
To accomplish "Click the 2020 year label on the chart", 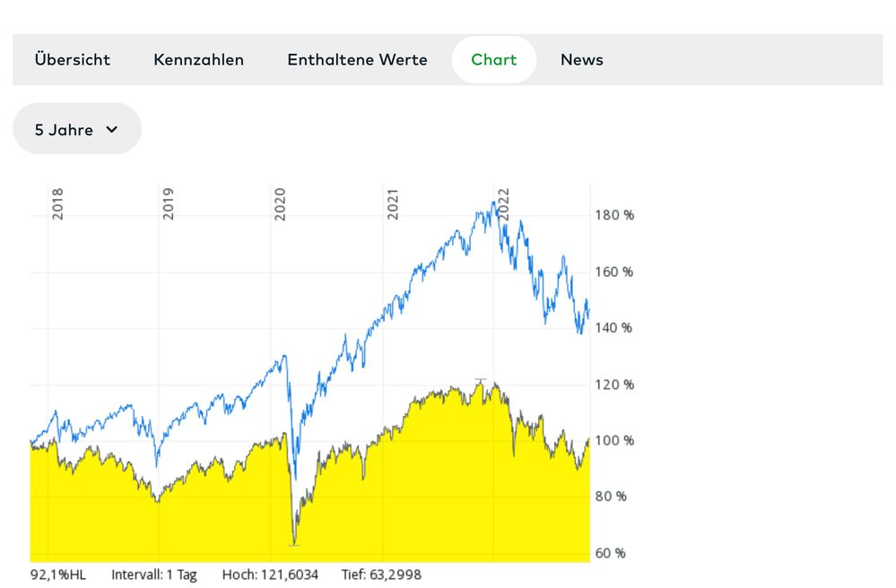I will (279, 203).
